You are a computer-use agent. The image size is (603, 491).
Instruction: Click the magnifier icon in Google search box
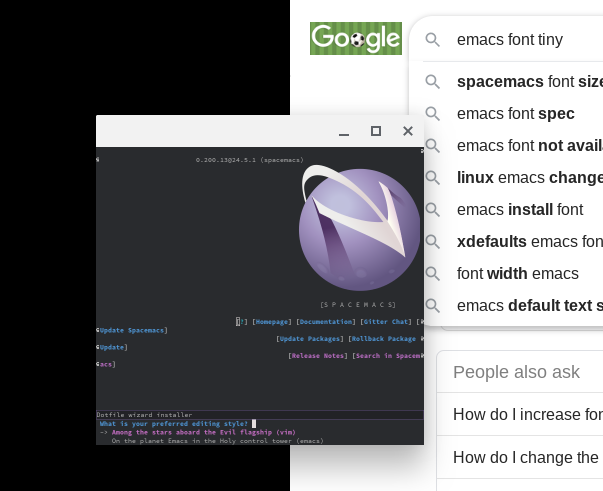pyautogui.click(x=433, y=40)
